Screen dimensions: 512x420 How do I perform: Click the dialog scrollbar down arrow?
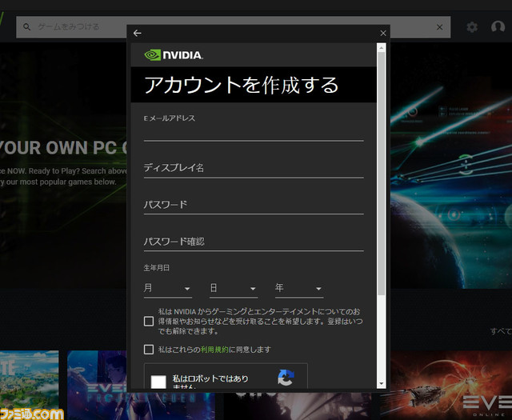tap(381, 384)
